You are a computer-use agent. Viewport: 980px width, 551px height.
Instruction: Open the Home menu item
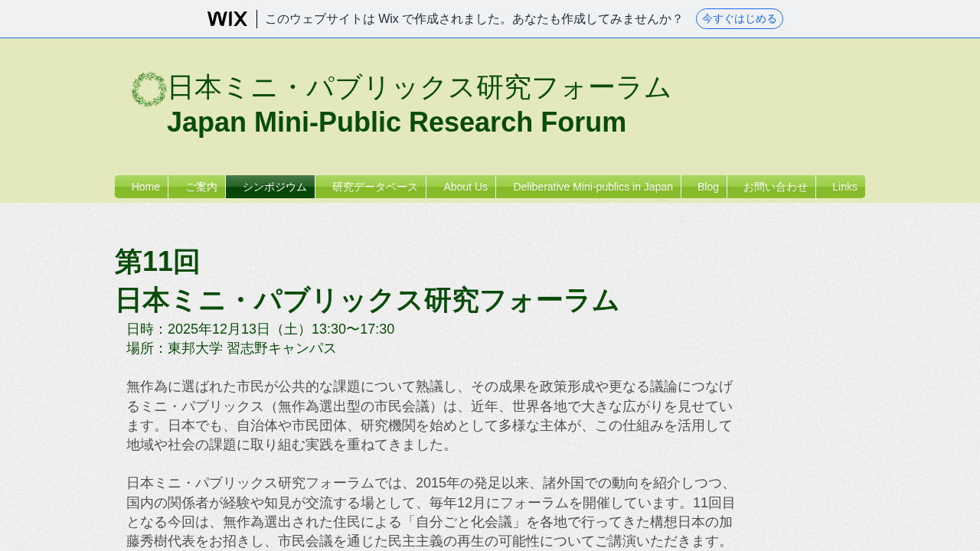coord(142,187)
